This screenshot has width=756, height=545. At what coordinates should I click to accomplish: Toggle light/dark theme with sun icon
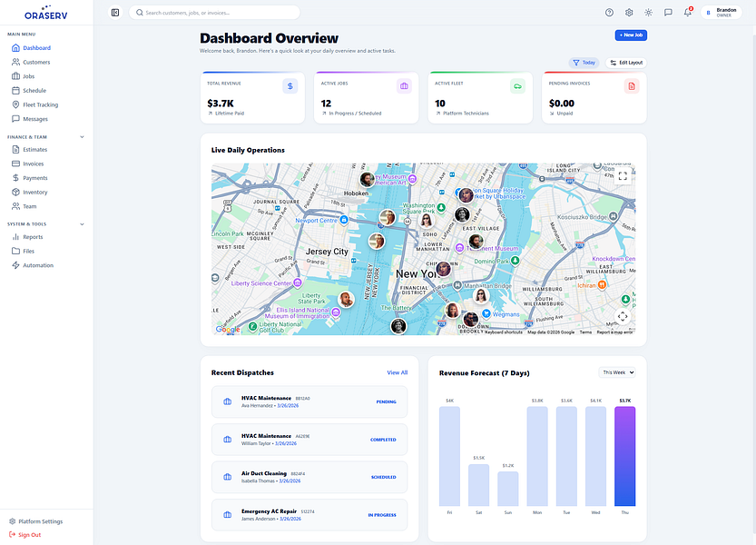pyautogui.click(x=649, y=13)
